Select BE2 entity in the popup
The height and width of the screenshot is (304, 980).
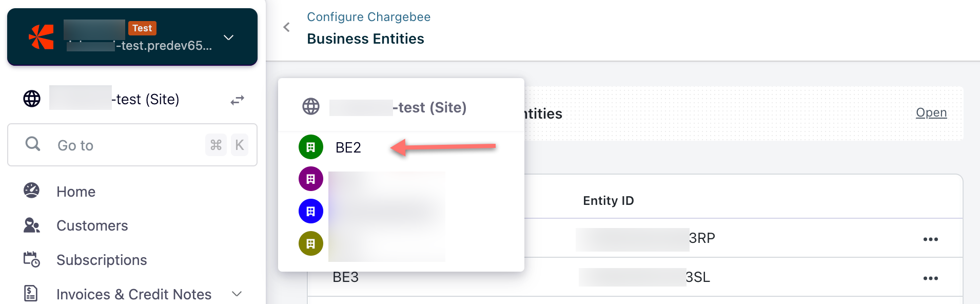(x=348, y=148)
